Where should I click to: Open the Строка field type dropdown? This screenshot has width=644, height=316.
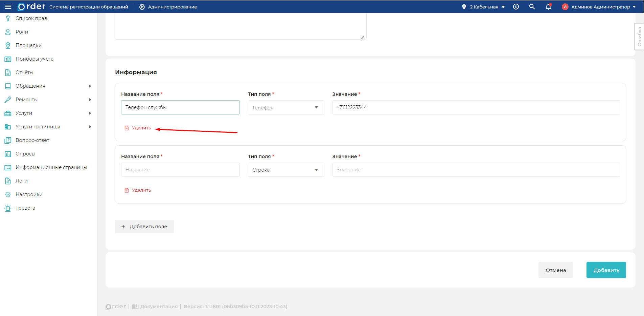pyautogui.click(x=286, y=170)
